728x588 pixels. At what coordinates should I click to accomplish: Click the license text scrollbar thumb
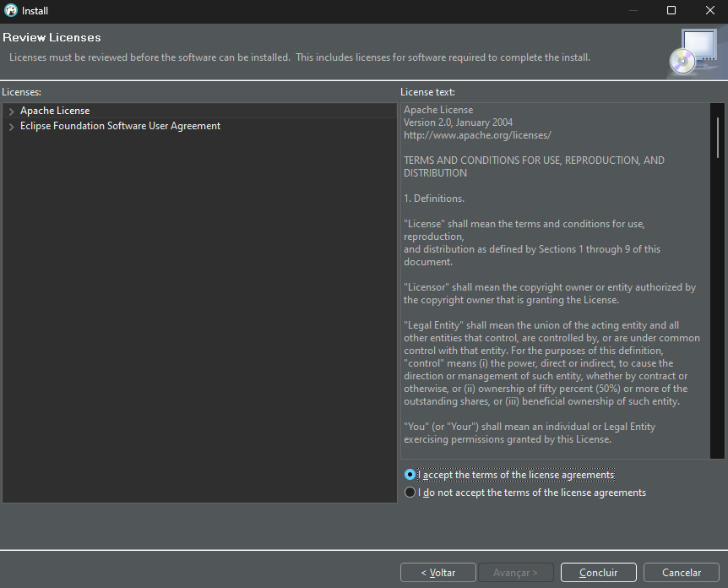(718, 138)
